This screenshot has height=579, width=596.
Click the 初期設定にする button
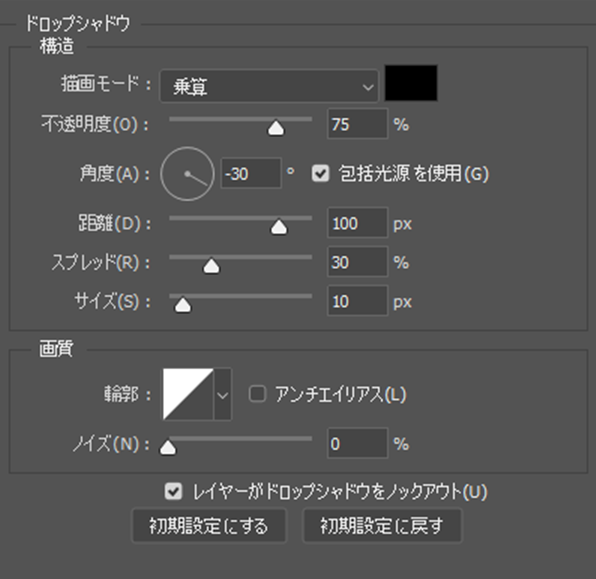coord(209,526)
